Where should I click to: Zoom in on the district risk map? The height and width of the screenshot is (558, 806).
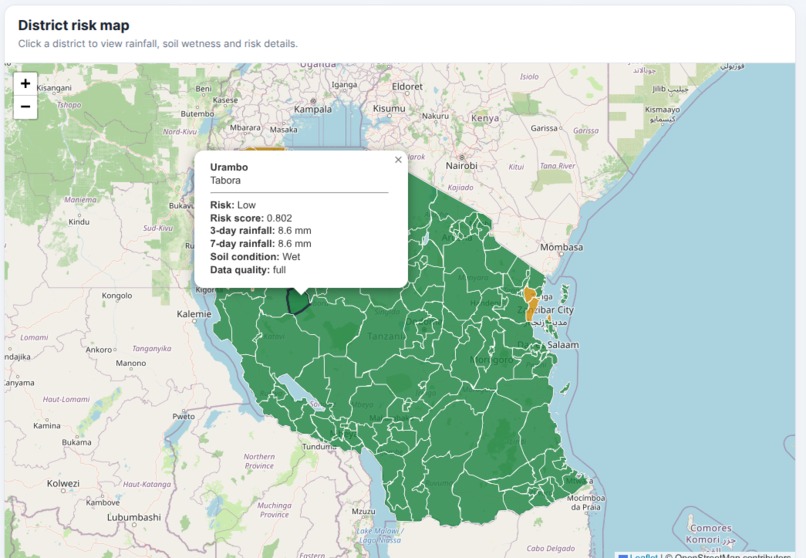coord(25,84)
